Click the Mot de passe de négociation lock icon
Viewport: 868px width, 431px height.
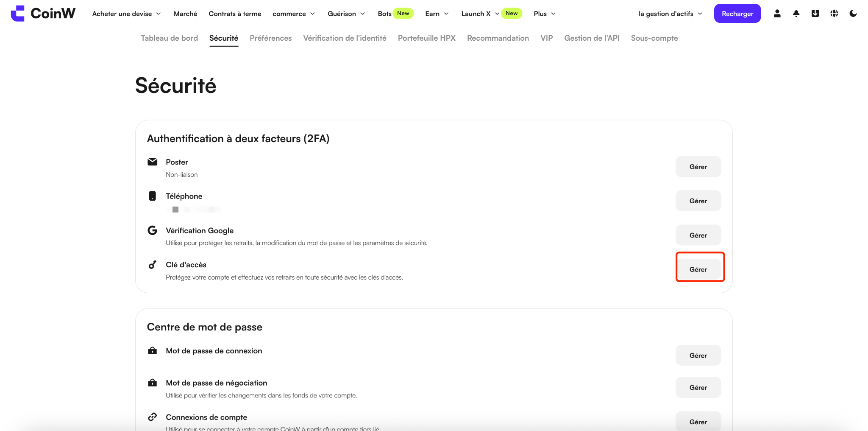[x=152, y=383]
